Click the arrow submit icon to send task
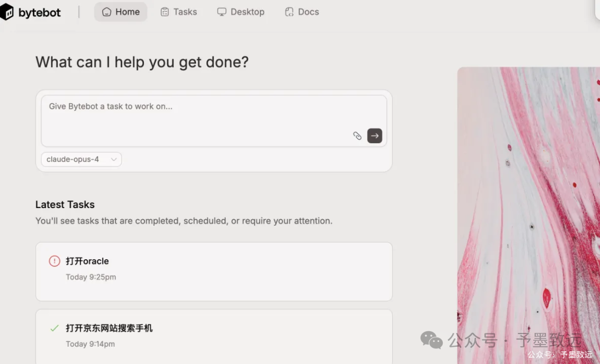 374,135
